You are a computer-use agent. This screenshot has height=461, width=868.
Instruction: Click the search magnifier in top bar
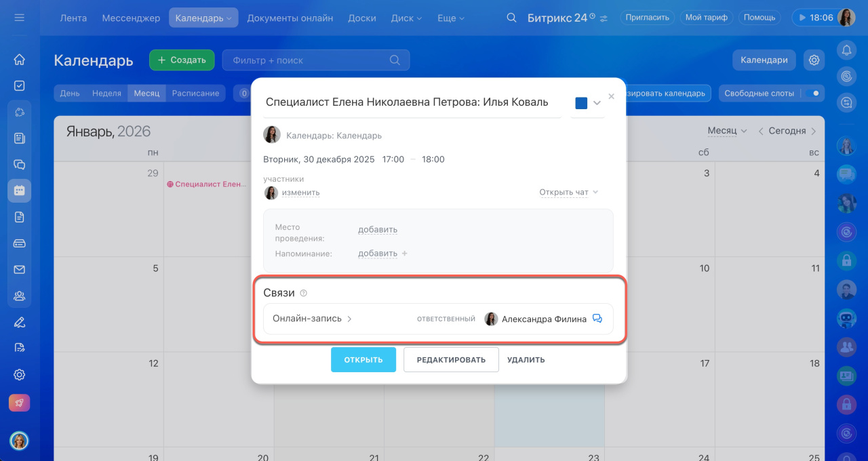(x=512, y=18)
